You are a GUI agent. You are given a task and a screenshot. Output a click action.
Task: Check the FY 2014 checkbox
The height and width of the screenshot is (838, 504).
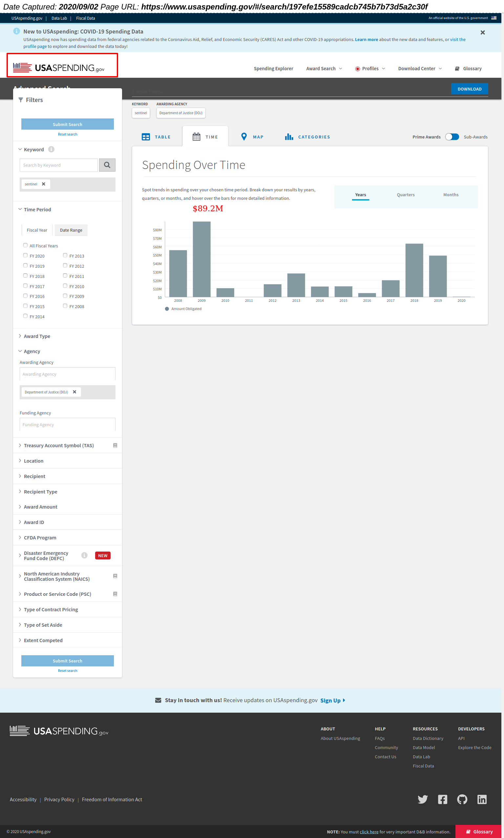tap(26, 316)
